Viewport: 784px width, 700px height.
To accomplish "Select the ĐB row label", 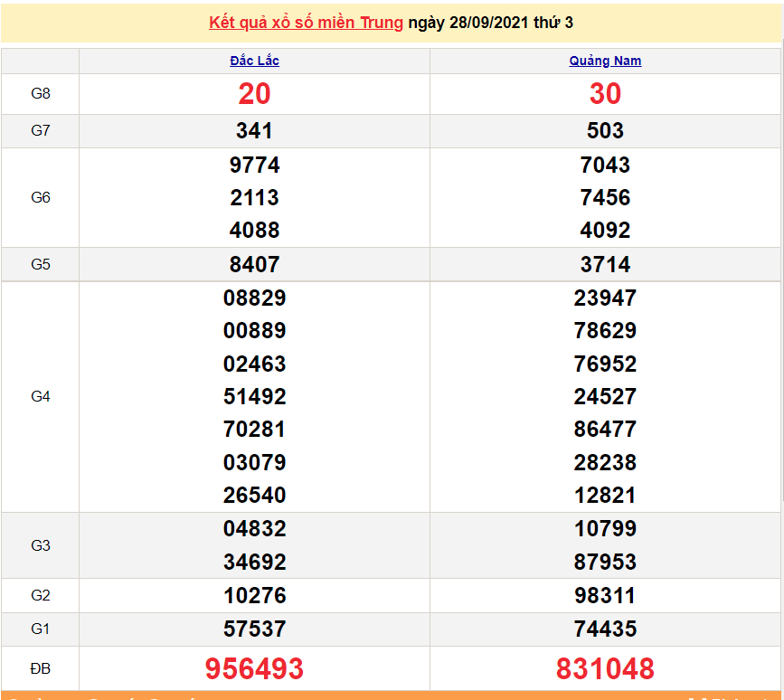I will (41, 668).
